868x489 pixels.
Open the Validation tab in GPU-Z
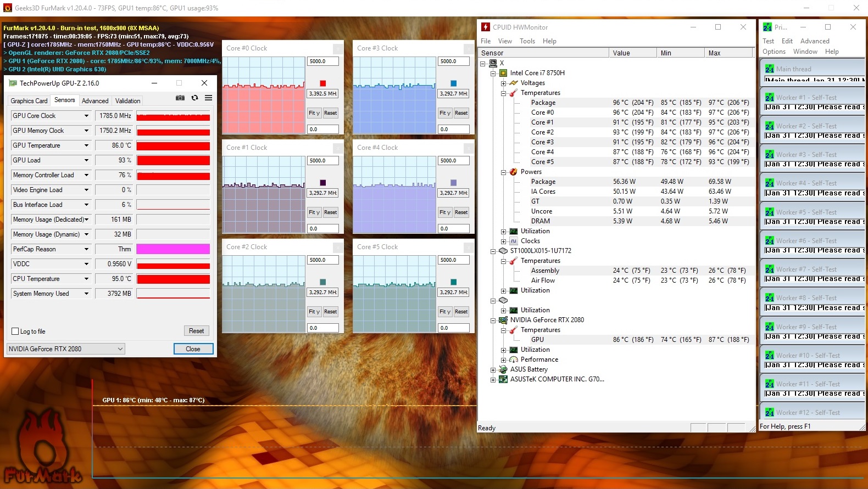pos(127,101)
